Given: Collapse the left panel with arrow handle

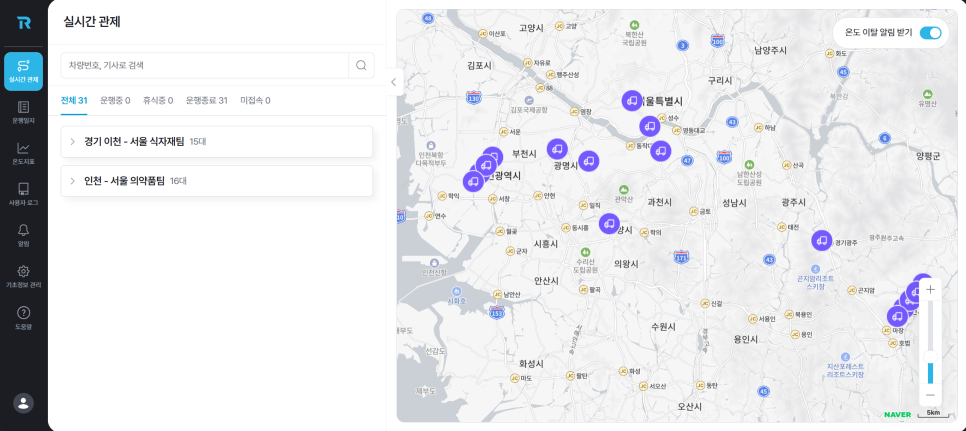Looking at the screenshot, I should pos(393,82).
